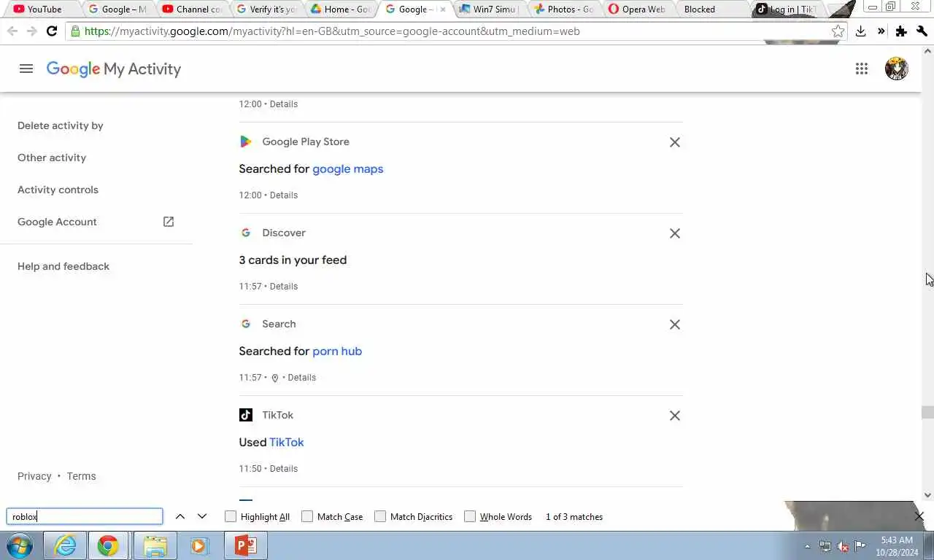Close the find bar
Image resolution: width=934 pixels, height=560 pixels.
coord(919,516)
